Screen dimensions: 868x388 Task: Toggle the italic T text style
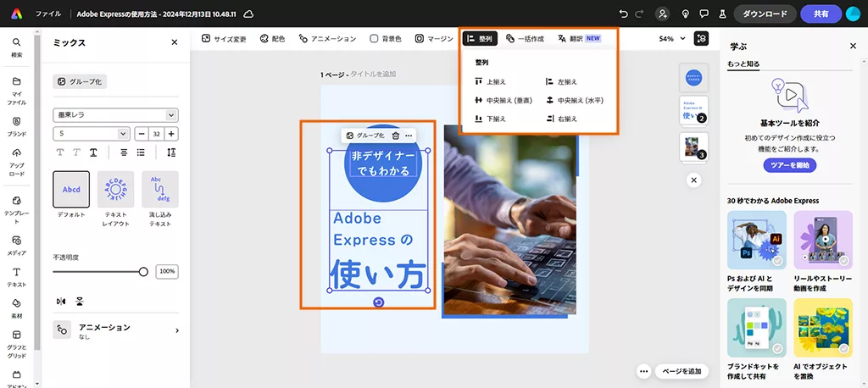pyautogui.click(x=76, y=152)
